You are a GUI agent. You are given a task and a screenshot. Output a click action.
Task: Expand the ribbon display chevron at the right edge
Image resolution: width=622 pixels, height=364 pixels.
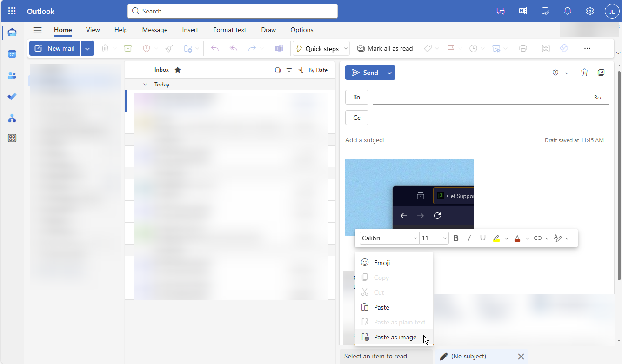[x=618, y=53]
